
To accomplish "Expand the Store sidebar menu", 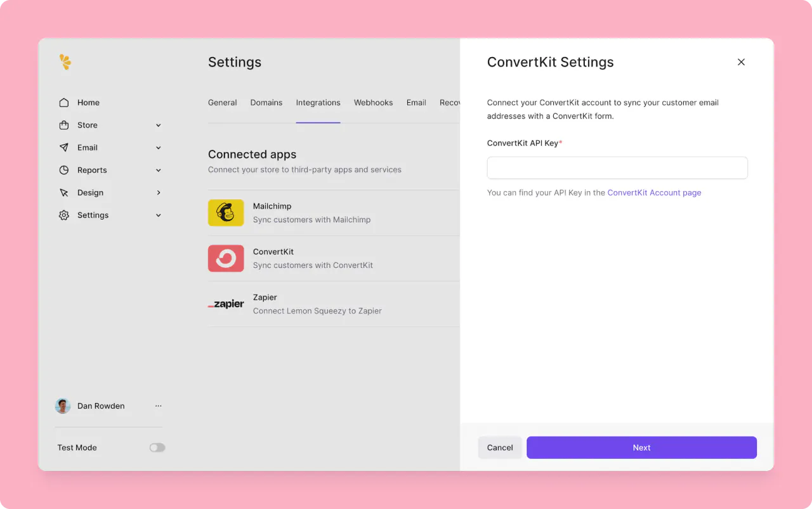I will 158,125.
